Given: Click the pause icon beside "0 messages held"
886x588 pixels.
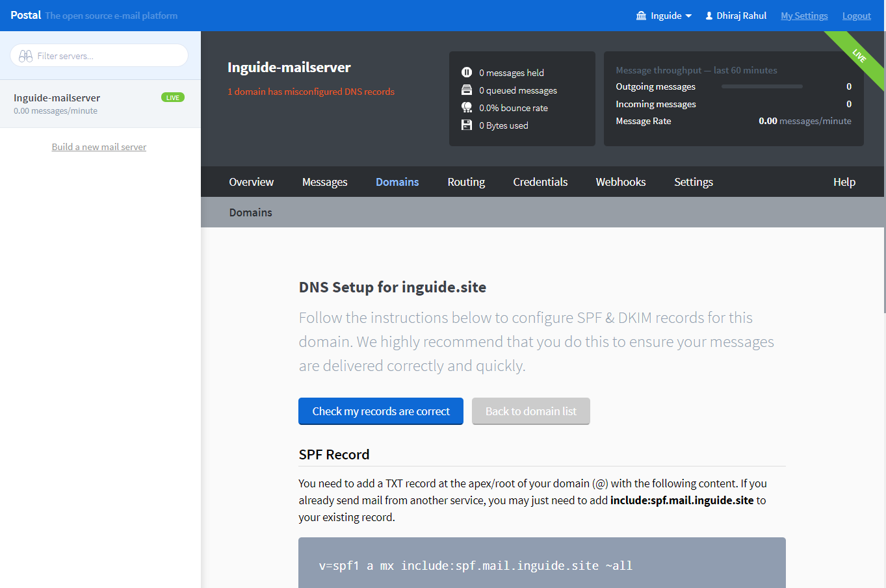Looking at the screenshot, I should click(x=467, y=72).
